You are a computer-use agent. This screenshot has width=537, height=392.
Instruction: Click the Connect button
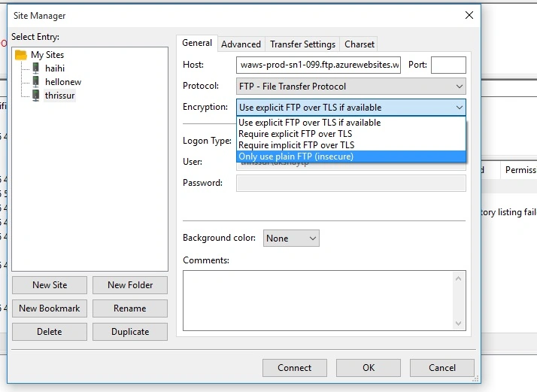point(295,368)
